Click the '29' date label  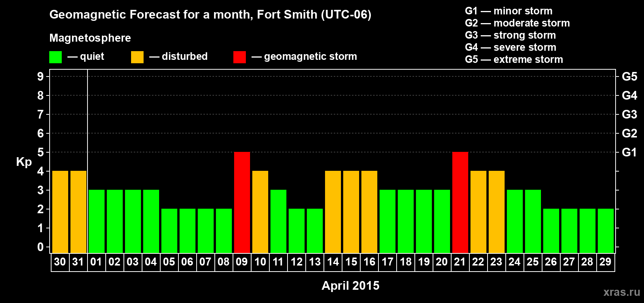(605, 262)
